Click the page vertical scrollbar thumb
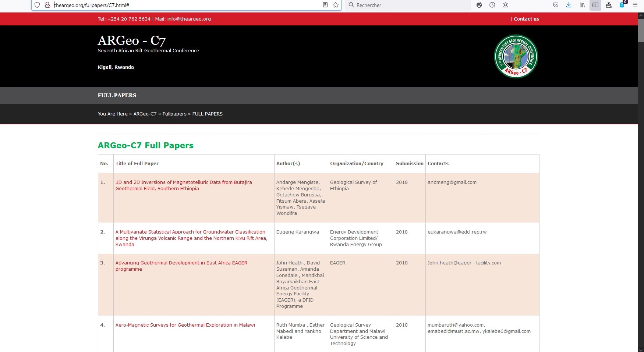Screen dimensions: 644x352 641,30
